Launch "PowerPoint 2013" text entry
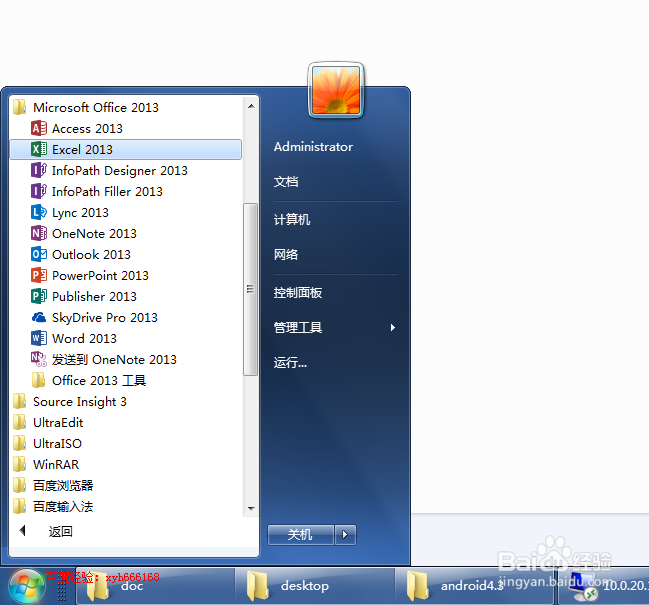649x605 pixels. coord(100,276)
